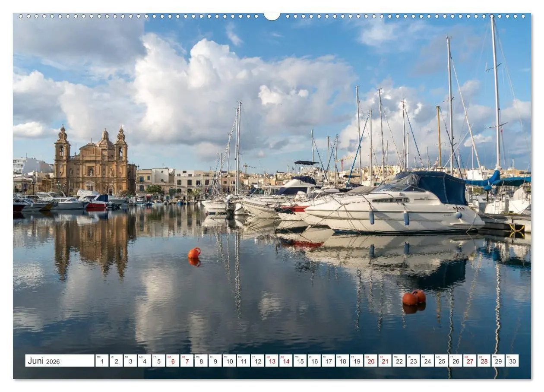Image resolution: width=544 pixels, height=392 pixels.
Task: Select day 4 in the Juni strip
Action: (x=144, y=361)
